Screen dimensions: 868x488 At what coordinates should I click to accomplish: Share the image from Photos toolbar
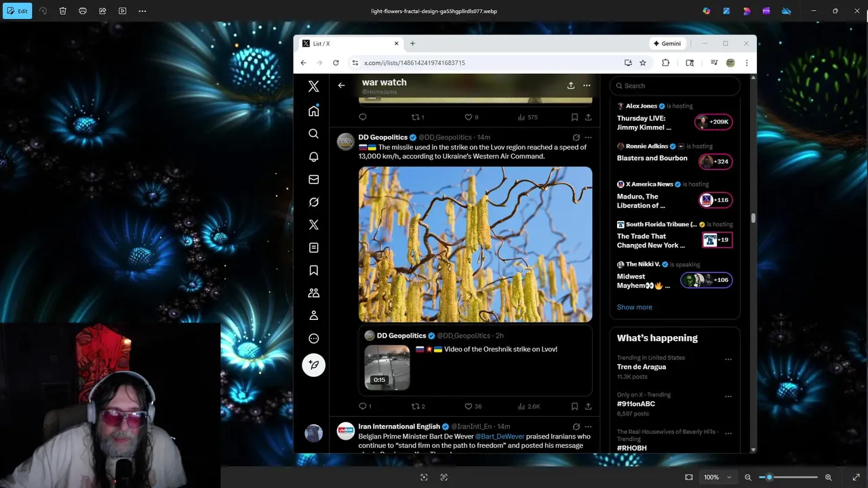(102, 11)
